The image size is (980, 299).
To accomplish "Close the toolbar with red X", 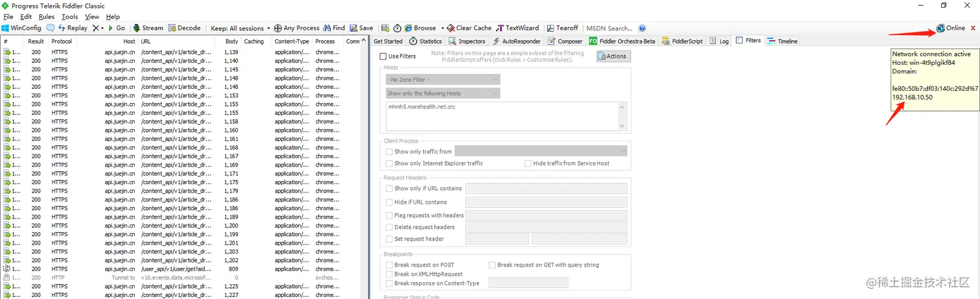I will [x=973, y=28].
